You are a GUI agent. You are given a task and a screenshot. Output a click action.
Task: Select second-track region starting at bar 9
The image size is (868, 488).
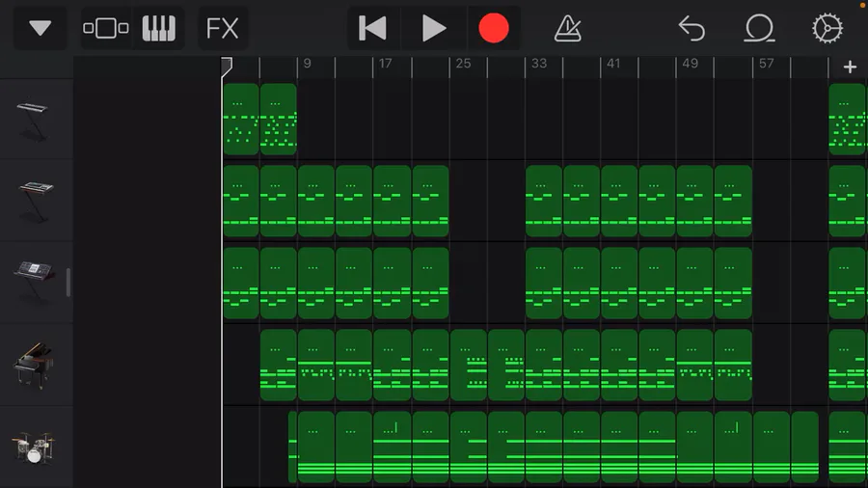pyautogui.click(x=316, y=201)
